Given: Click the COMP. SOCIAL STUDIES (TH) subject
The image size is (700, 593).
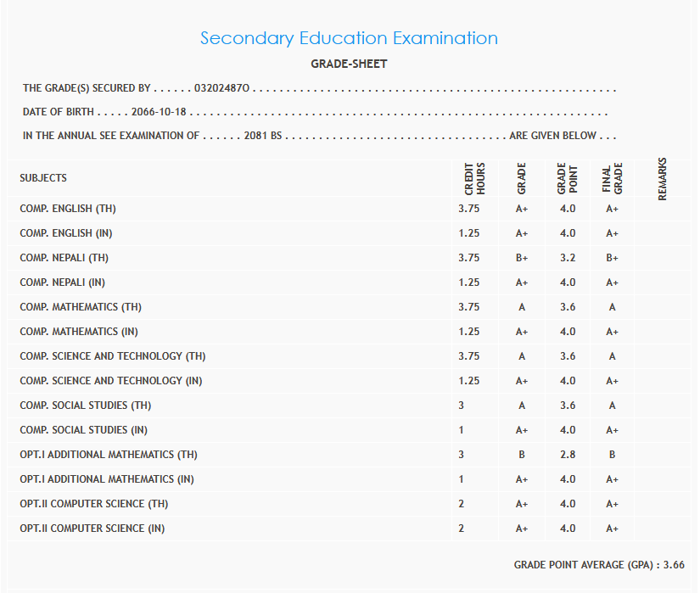Looking at the screenshot, I should 86,406.
